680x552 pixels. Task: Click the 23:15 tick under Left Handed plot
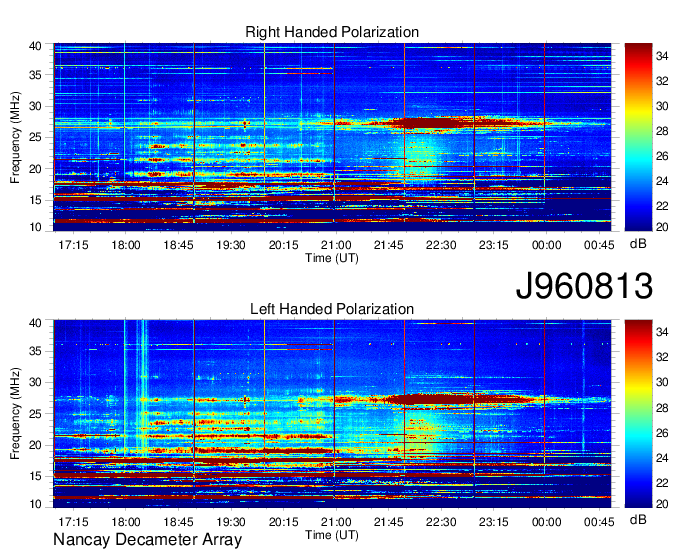pos(494,522)
